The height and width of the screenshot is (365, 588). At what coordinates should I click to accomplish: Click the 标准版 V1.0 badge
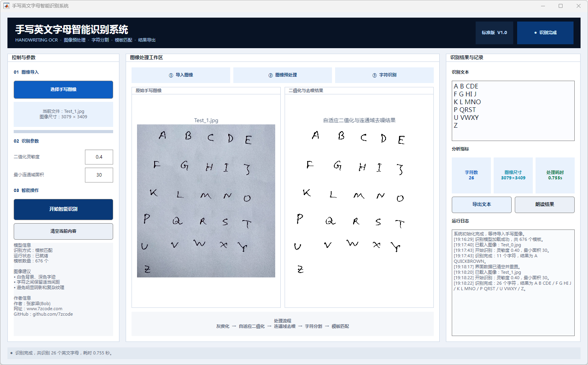[x=494, y=33]
